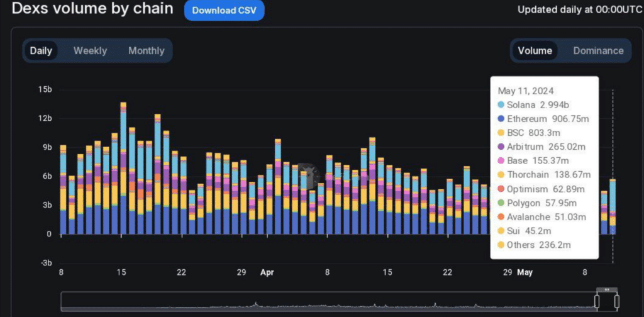This screenshot has height=317, width=644.
Task: Click the Avalanche orange legend dot
Action: [501, 217]
